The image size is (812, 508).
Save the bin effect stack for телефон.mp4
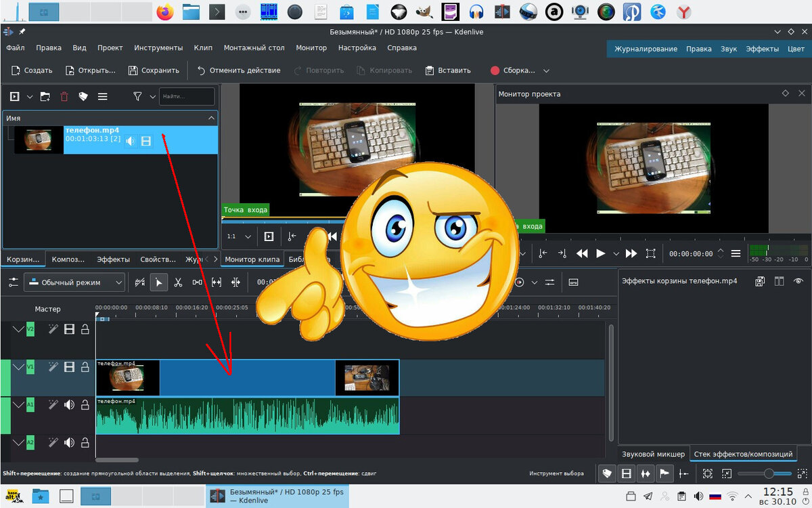point(760,281)
